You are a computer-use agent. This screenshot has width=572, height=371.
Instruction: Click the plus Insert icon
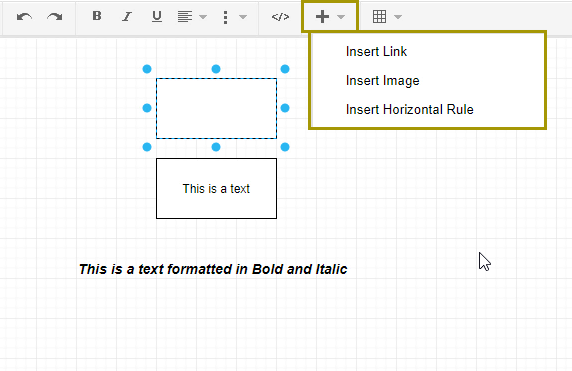[322, 17]
